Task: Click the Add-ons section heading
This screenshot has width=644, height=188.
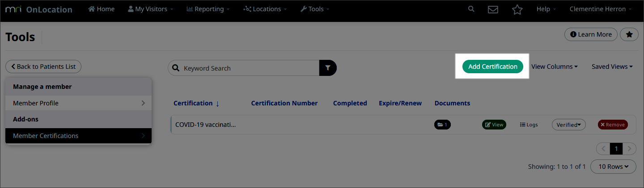Action: (x=26, y=119)
